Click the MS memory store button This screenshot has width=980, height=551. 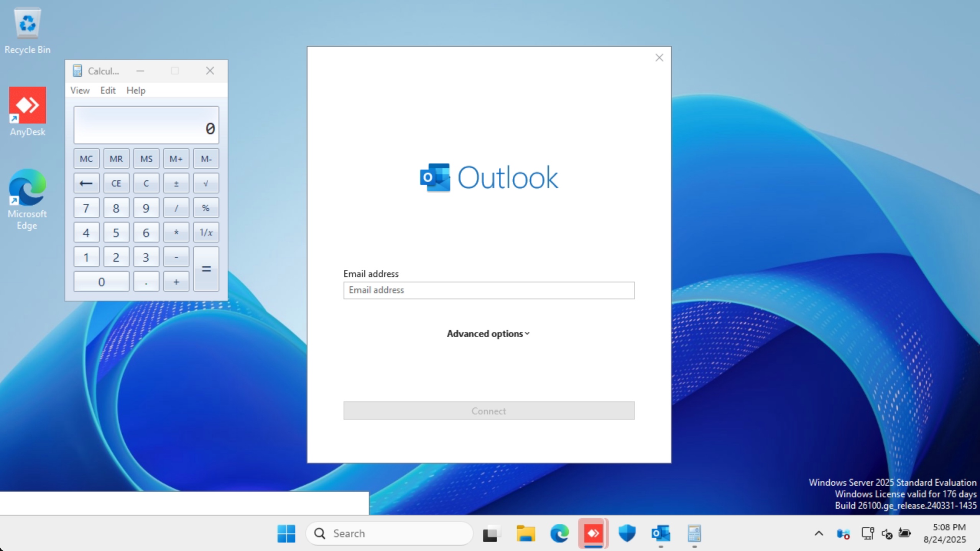[x=146, y=158]
